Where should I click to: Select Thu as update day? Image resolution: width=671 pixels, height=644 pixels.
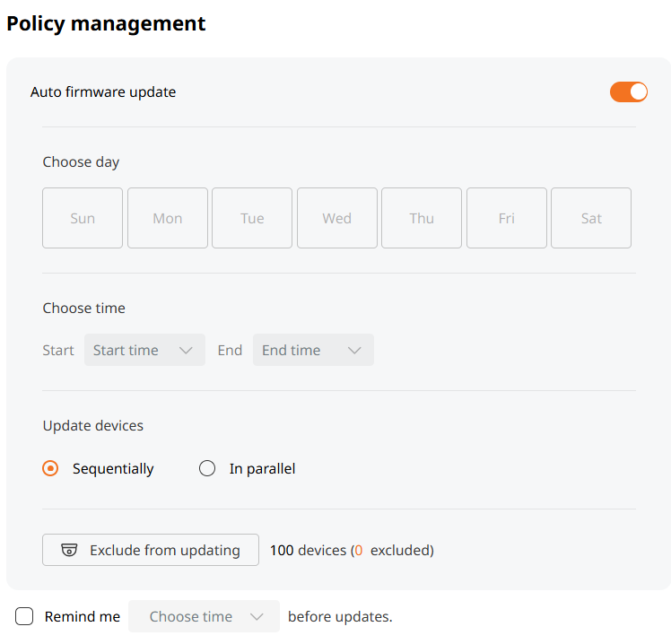[422, 218]
